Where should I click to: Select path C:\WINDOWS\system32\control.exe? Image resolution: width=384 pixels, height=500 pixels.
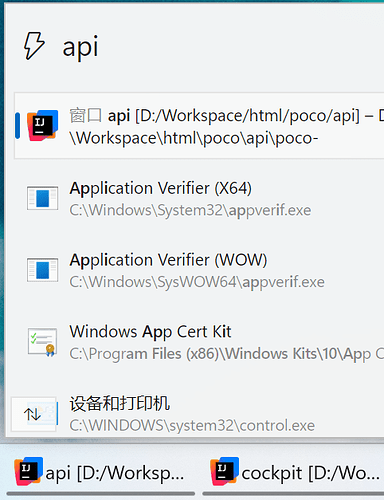[192, 426]
